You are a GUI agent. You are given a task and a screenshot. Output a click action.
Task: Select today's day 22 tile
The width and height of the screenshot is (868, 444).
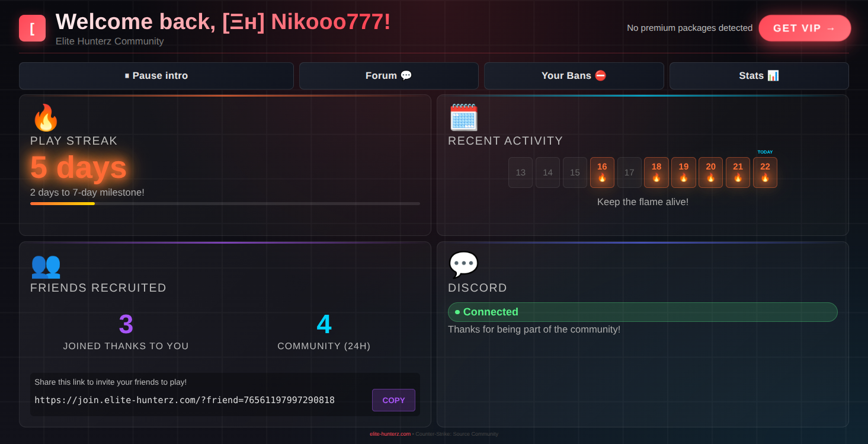click(765, 173)
